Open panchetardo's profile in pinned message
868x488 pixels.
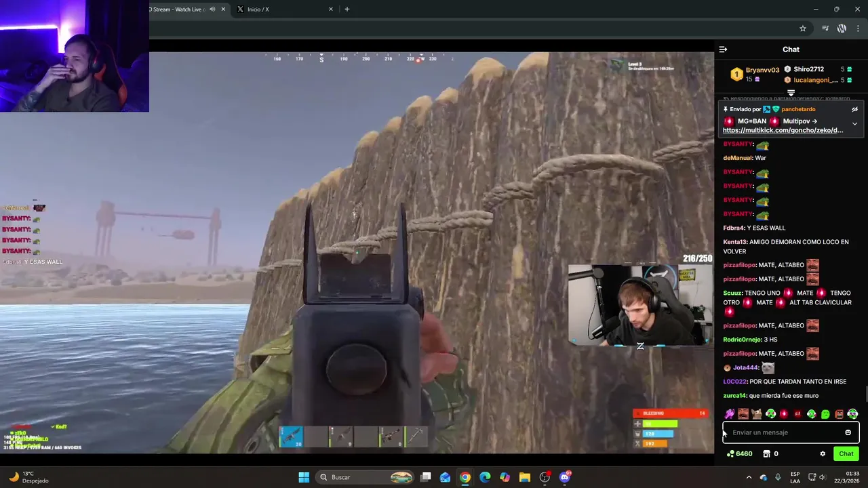pyautogui.click(x=798, y=109)
